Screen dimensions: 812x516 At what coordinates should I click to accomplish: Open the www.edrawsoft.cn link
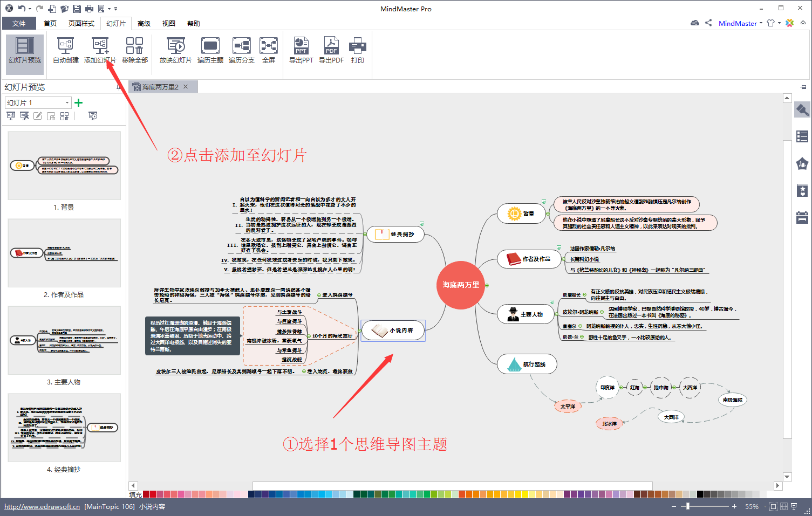(x=42, y=507)
